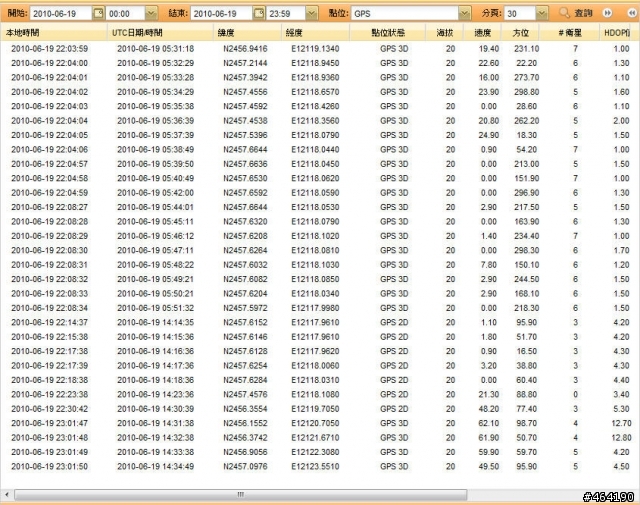
Task: Click the scrollbar left arrow
Action: tap(7, 495)
